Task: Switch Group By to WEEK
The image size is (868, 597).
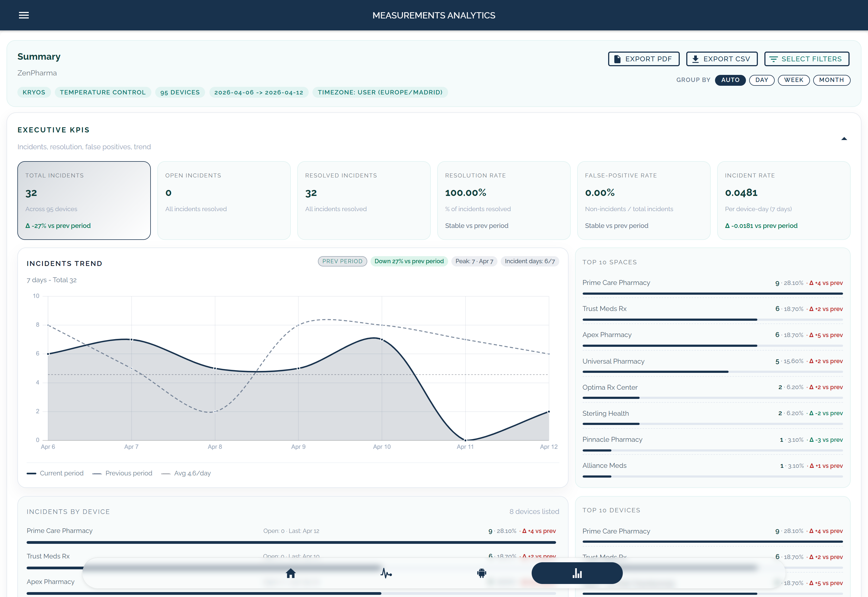Action: click(x=794, y=80)
